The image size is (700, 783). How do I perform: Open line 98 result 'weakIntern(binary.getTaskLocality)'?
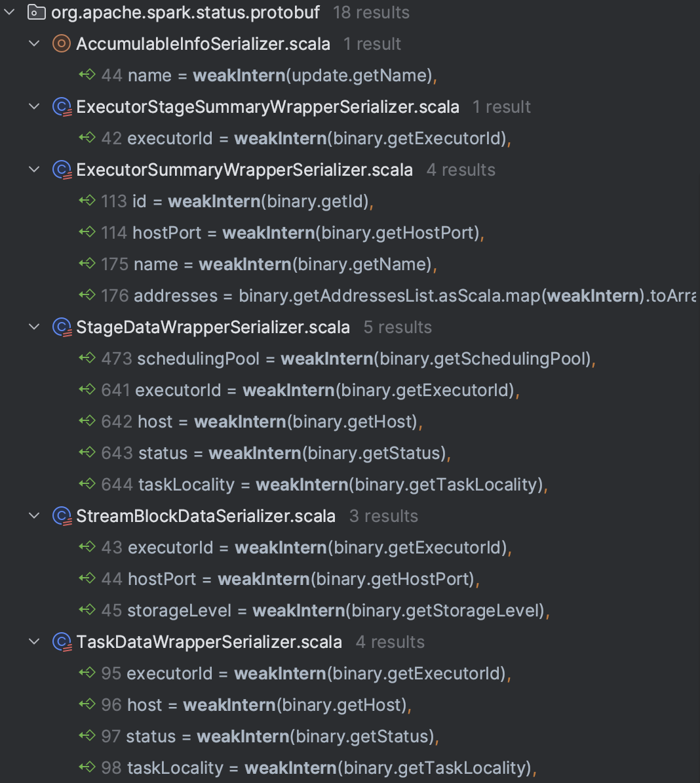coord(332,767)
